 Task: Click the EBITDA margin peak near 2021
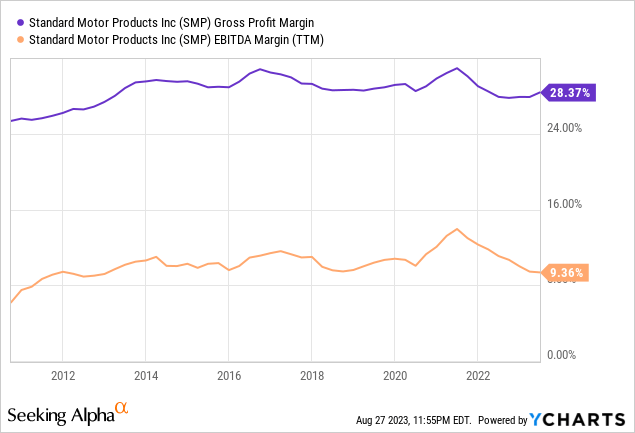[457, 229]
